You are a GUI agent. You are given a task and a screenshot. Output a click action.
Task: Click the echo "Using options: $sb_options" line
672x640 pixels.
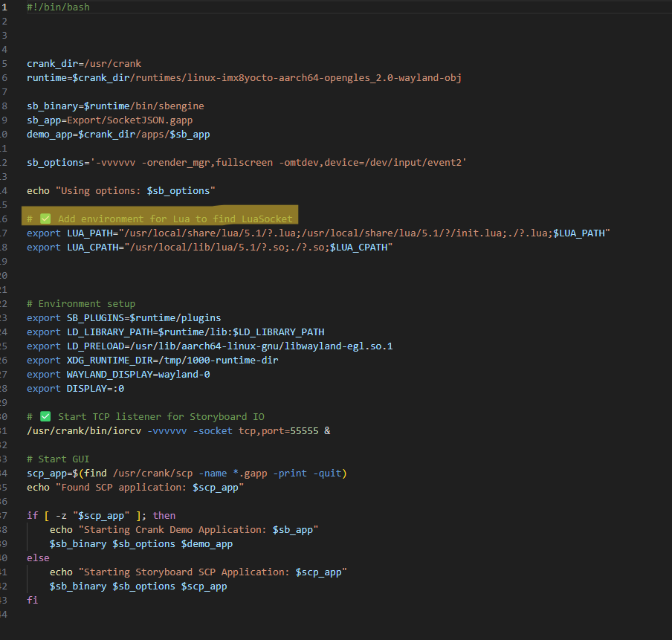(x=121, y=191)
